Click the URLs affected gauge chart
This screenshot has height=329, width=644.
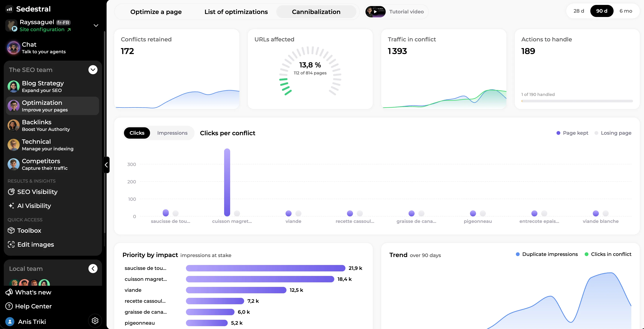[310, 71]
